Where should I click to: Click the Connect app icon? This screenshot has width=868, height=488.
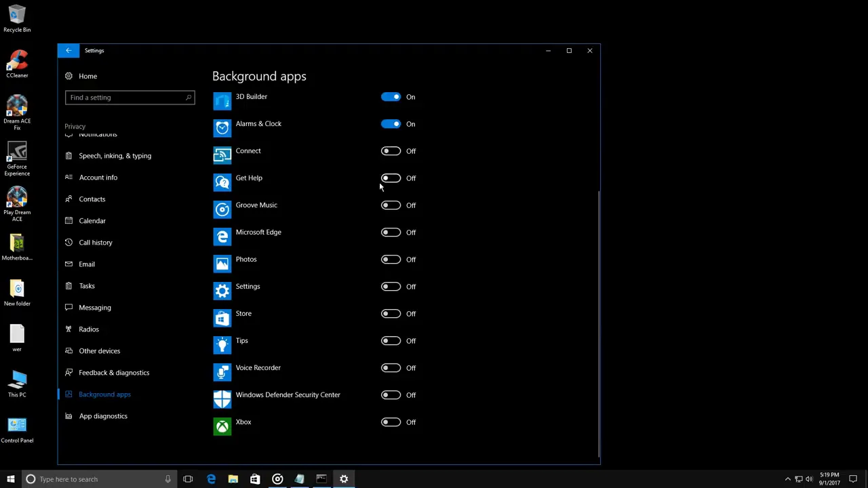pos(222,155)
